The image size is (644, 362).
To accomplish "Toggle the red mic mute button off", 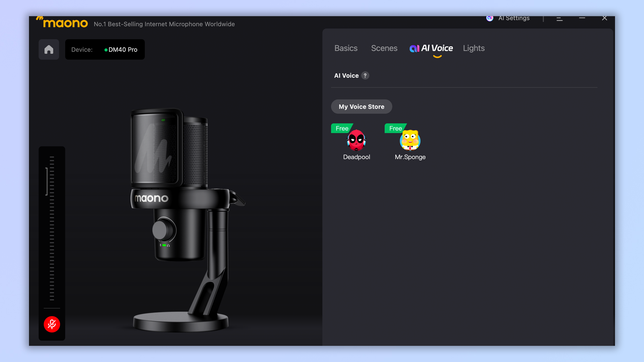I will click(52, 324).
